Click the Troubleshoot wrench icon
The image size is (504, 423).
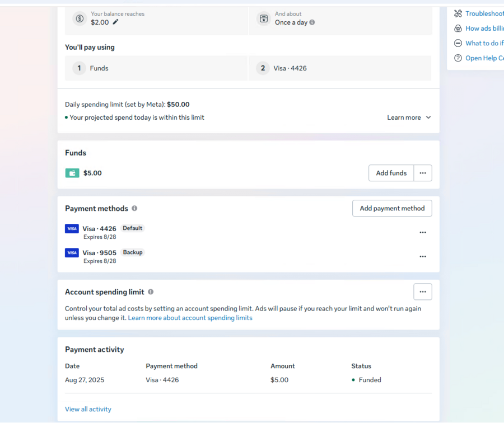point(458,13)
